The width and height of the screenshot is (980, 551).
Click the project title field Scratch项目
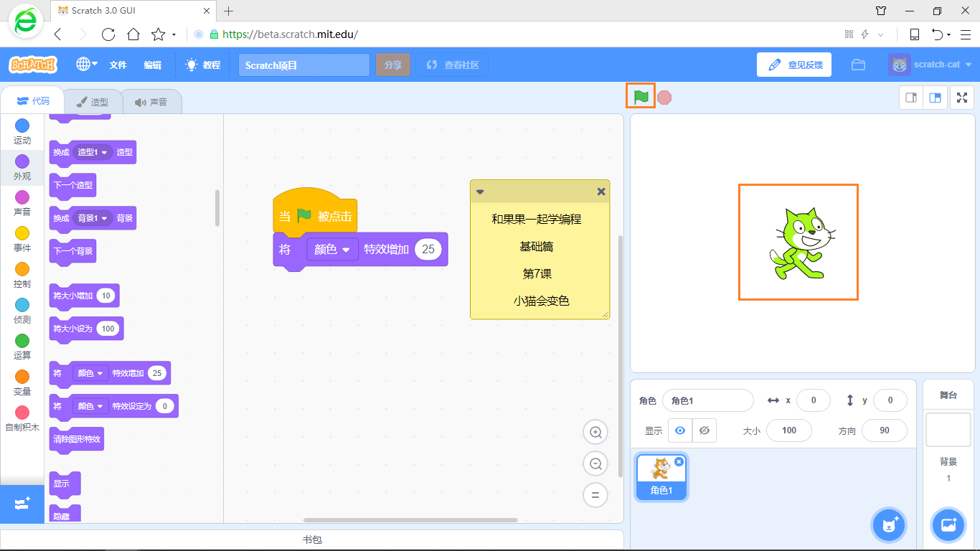(x=304, y=65)
